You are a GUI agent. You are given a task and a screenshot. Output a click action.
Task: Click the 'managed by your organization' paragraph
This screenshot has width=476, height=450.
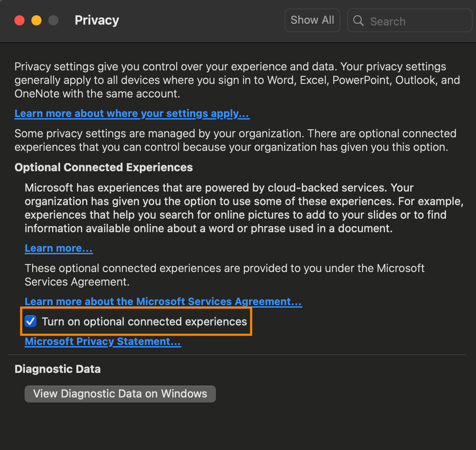coord(235,140)
